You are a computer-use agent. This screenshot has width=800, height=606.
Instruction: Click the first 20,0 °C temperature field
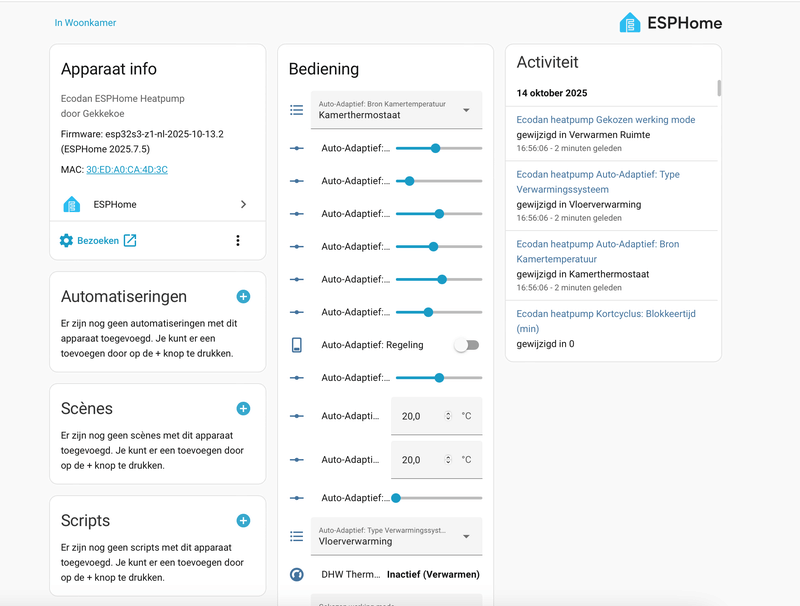tap(420, 416)
